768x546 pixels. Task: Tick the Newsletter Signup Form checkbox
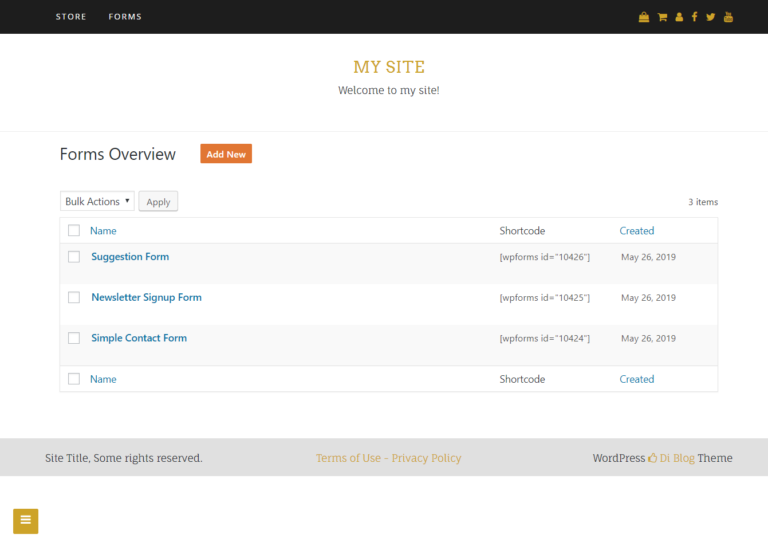[x=74, y=298]
